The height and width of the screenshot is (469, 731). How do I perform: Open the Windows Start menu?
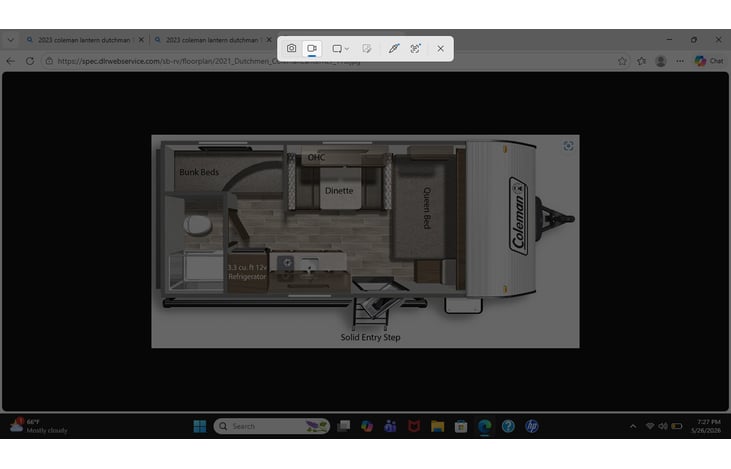pos(200,426)
